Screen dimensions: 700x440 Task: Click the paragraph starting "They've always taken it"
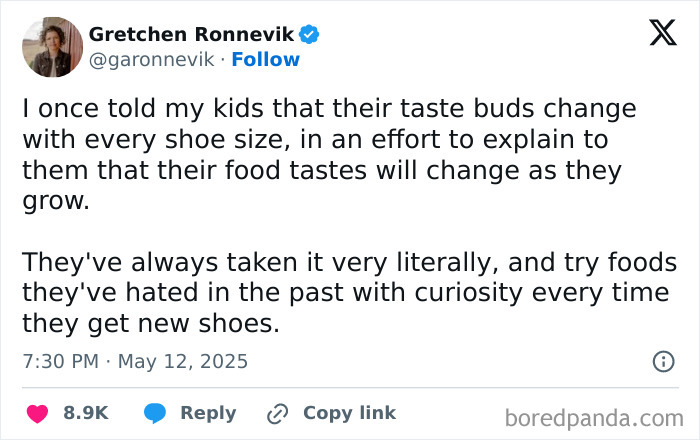coord(345,293)
